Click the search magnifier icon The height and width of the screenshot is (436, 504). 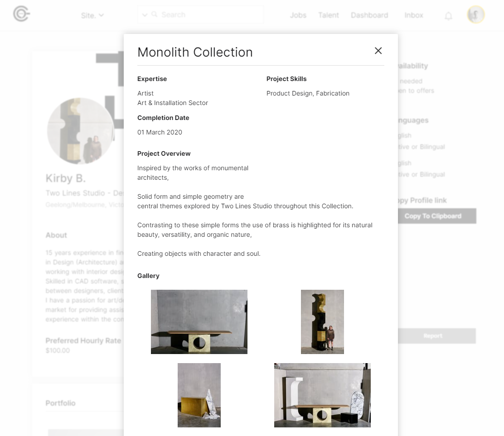coord(154,14)
